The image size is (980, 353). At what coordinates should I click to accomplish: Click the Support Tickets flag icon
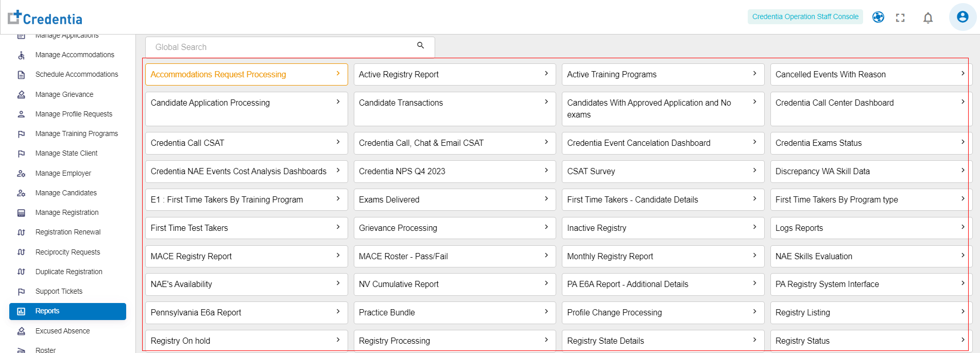click(21, 292)
